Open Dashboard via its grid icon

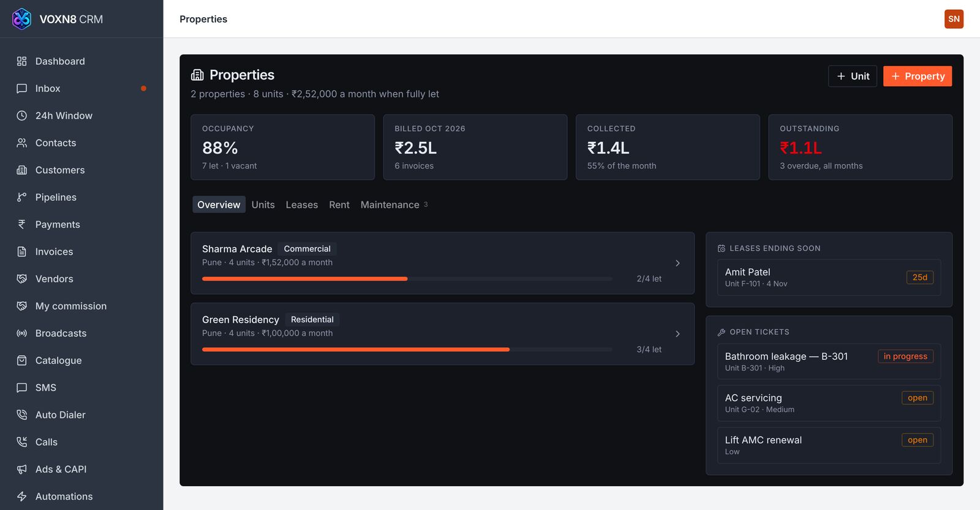21,61
